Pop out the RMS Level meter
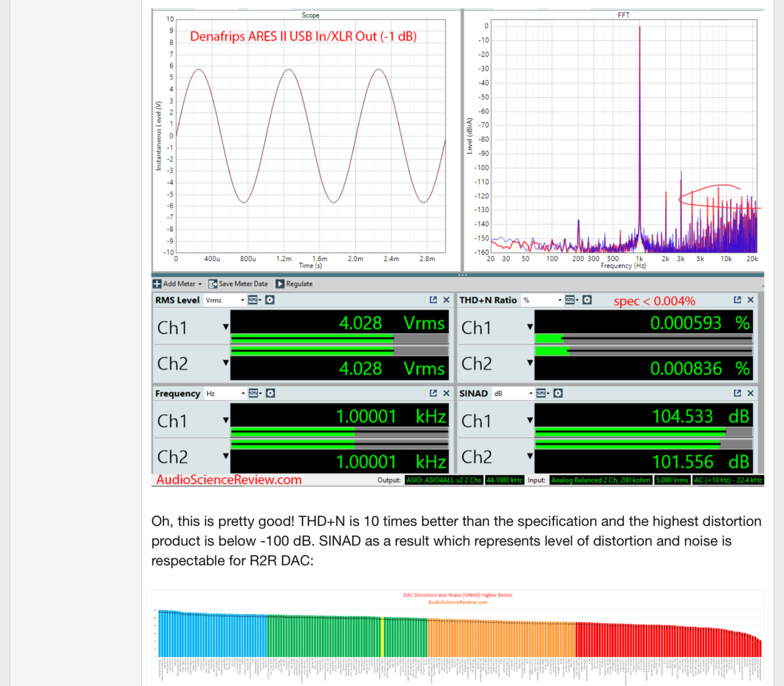The width and height of the screenshot is (784, 686). click(433, 300)
